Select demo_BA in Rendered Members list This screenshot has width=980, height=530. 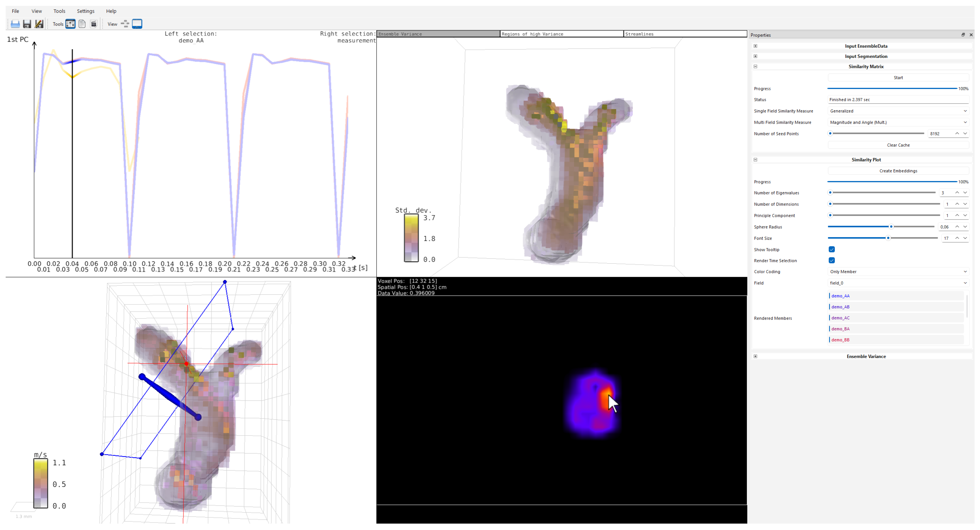click(x=896, y=329)
